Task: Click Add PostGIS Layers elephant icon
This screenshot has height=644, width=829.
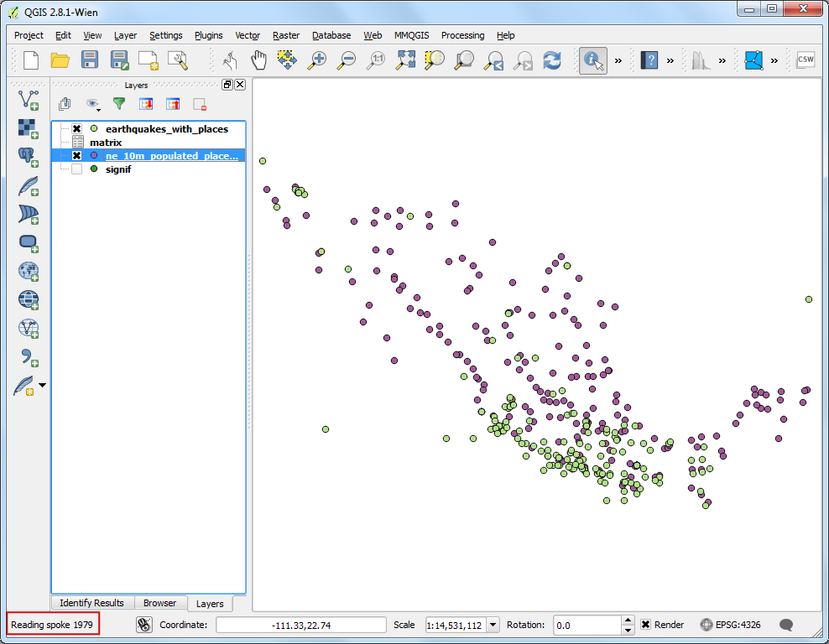Action: coord(28,157)
